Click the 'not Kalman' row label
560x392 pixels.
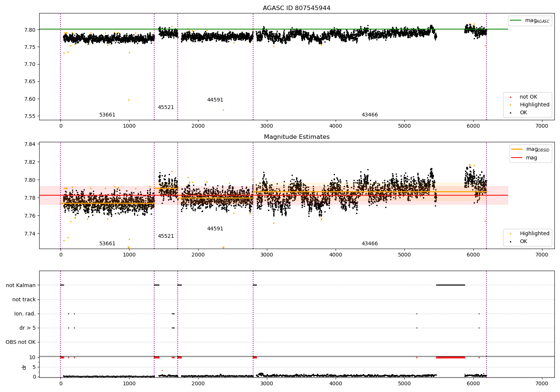[x=21, y=286]
